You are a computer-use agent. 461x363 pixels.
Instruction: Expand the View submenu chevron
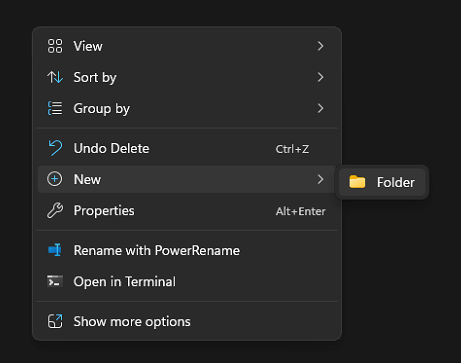320,46
